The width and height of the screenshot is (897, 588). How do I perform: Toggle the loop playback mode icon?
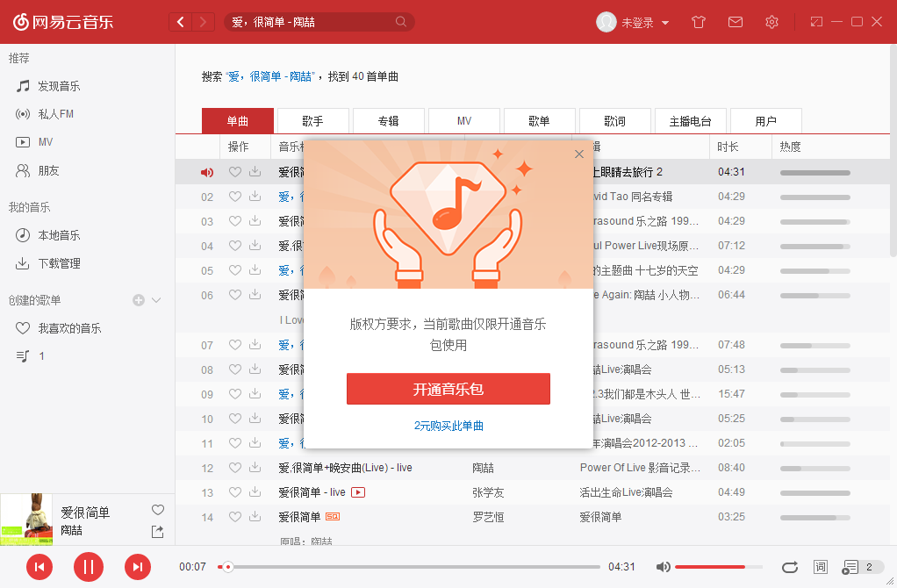coord(789,567)
